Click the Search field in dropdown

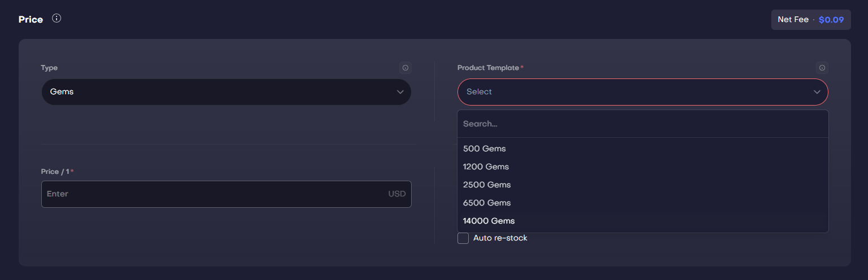pos(642,124)
